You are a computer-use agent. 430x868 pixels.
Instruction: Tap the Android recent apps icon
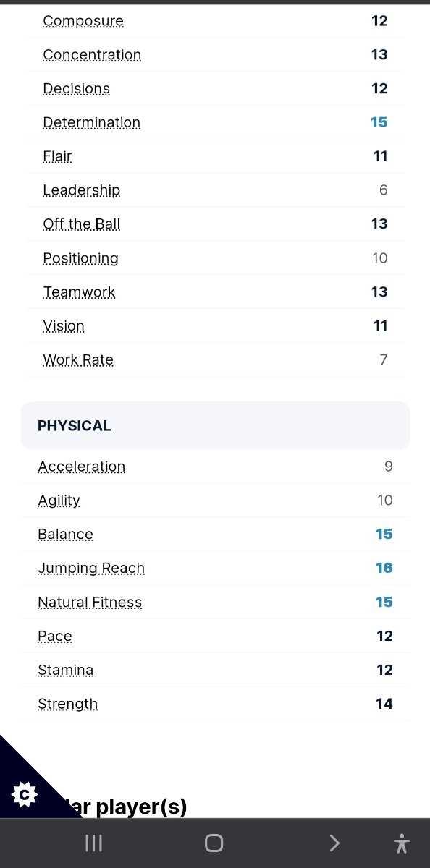click(93, 843)
